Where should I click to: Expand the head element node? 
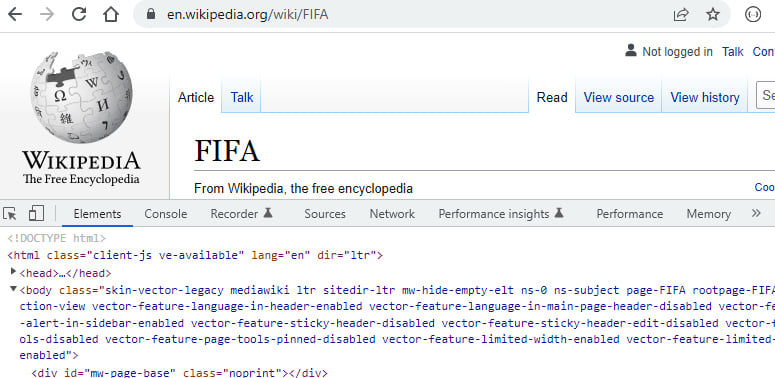13,271
